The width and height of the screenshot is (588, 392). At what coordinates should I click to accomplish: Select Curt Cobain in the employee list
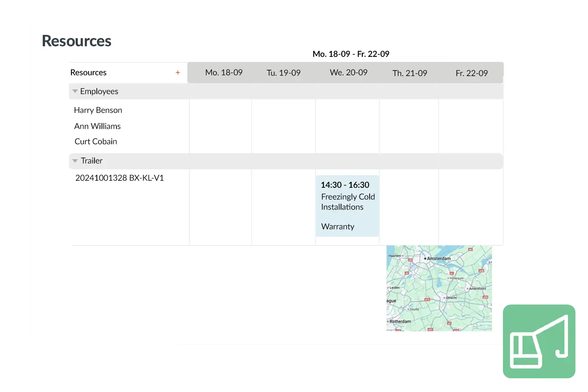[x=96, y=142]
